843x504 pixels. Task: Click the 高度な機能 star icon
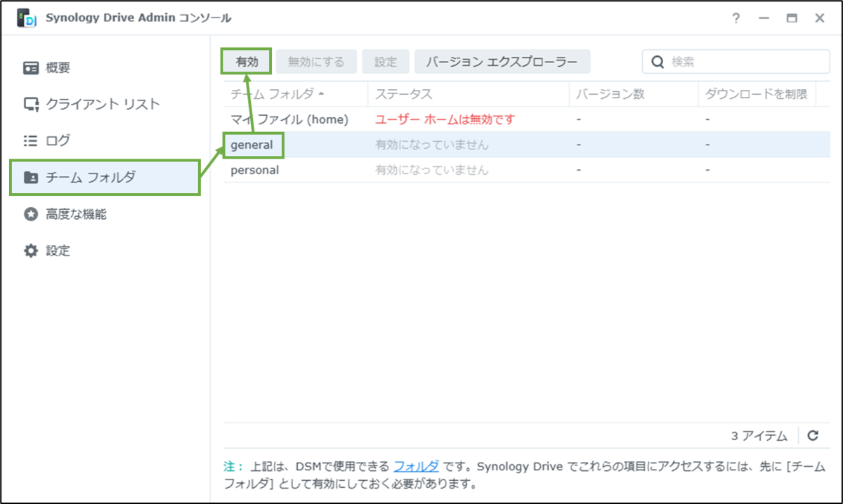pyautogui.click(x=31, y=214)
